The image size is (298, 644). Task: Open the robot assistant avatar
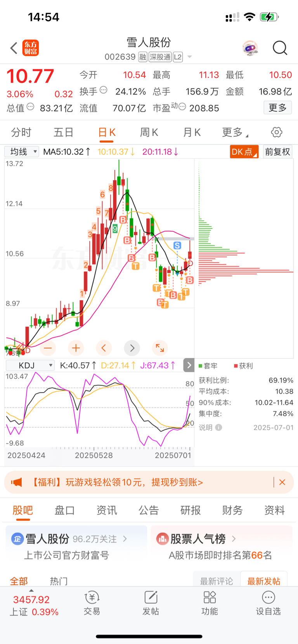coord(250,48)
